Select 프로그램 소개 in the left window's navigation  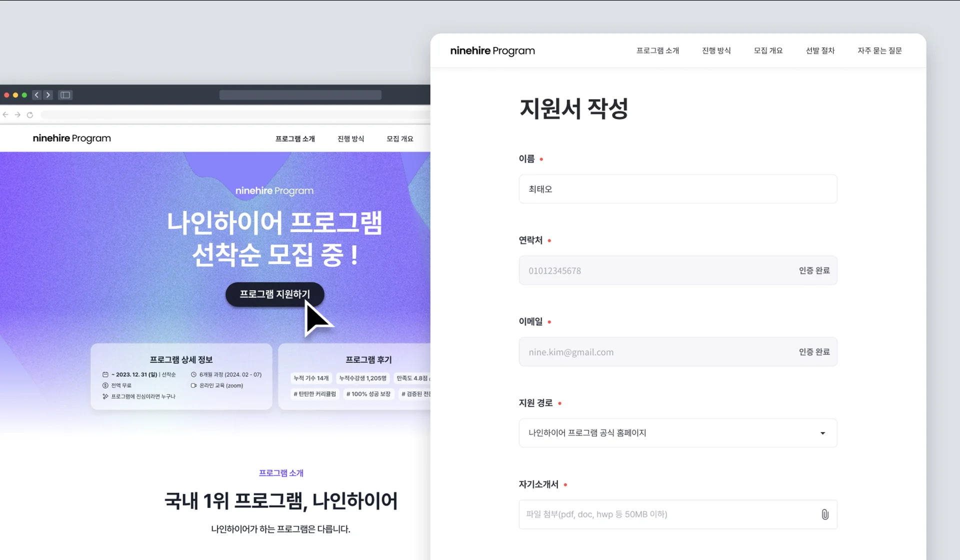(x=295, y=138)
